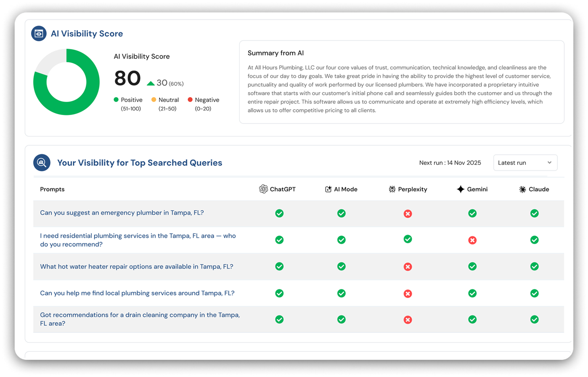Open the emergency plumber in Tampa prompt
Screen dimensions: 588x377
point(122,213)
